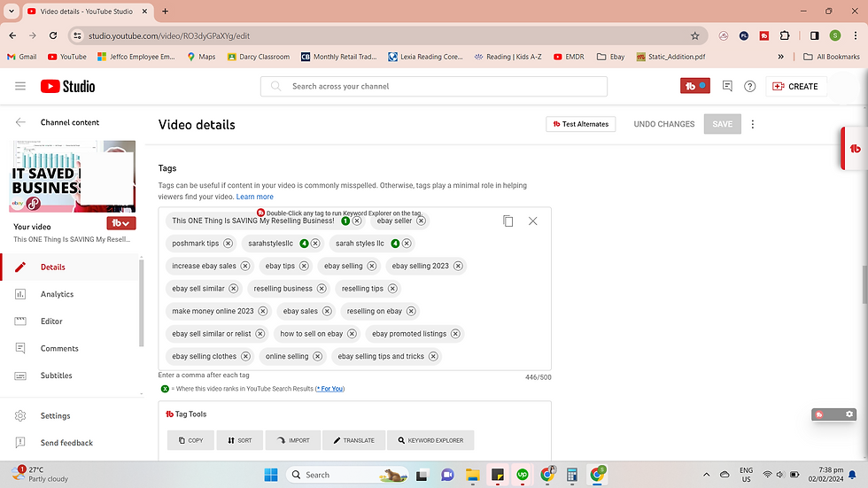The height and width of the screenshot is (488, 868).
Task: Open the channel comments notification icon
Action: (x=727, y=86)
